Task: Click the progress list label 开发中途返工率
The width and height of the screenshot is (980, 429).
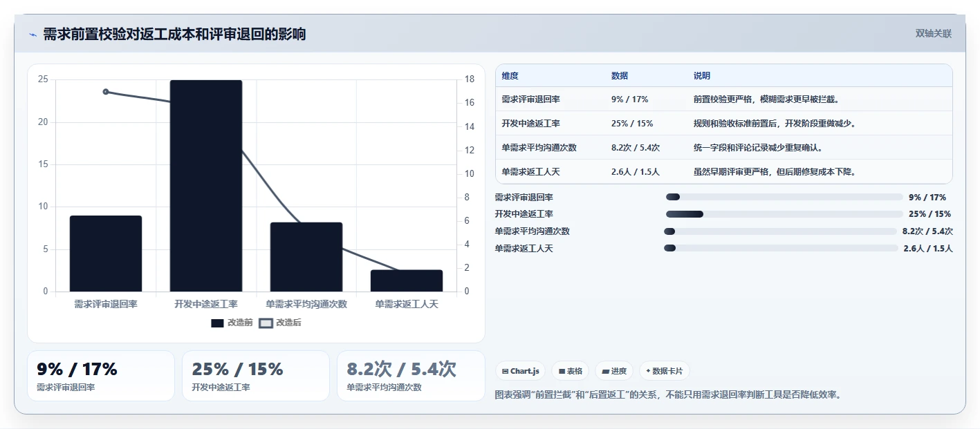Action: point(524,214)
